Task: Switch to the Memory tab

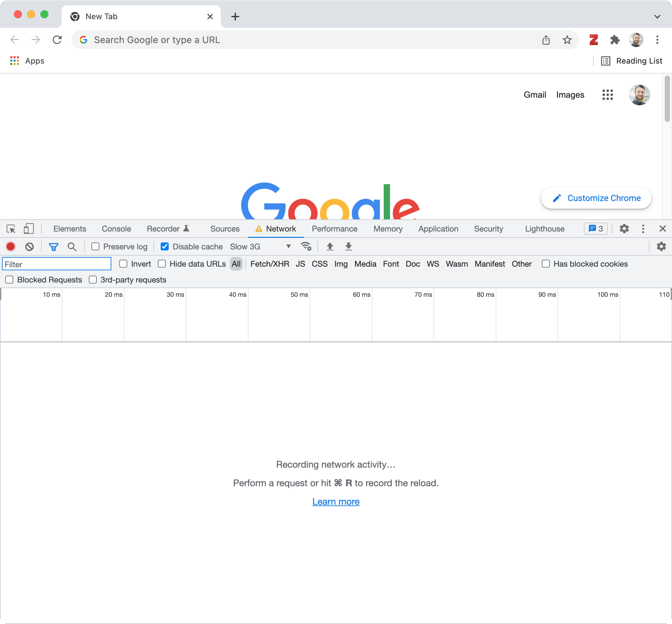Action: pos(388,229)
